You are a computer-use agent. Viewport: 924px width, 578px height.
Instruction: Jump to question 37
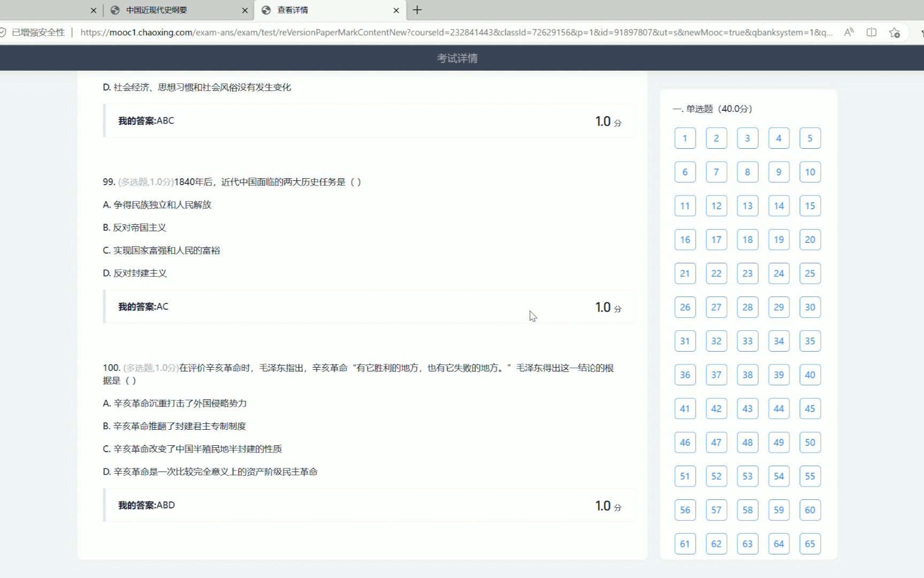coord(717,375)
